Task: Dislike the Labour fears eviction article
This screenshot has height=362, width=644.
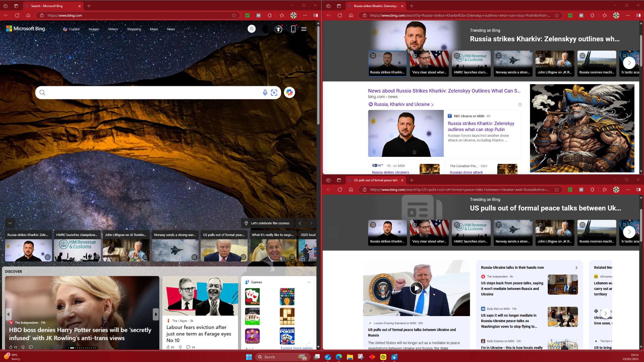Action: coord(180,347)
